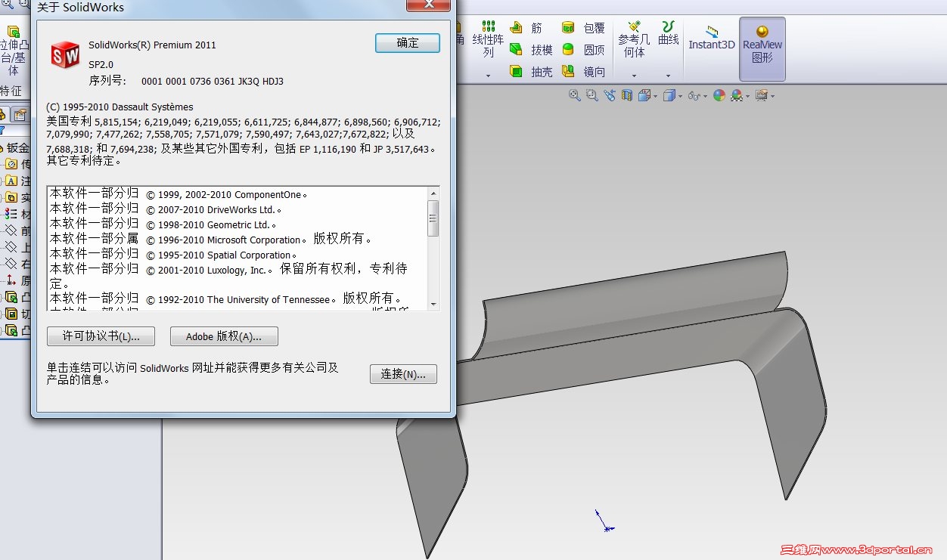
Task: Open the View Orientation dropdown arrow
Action: [x=655, y=96]
